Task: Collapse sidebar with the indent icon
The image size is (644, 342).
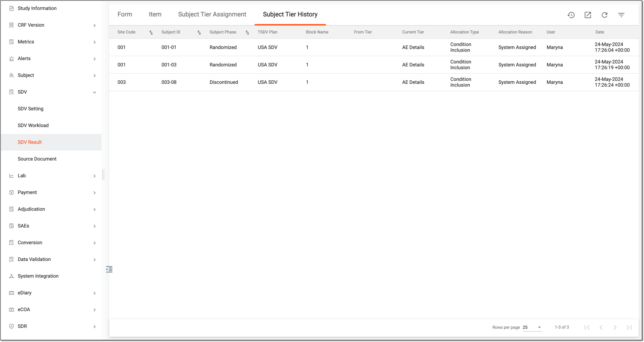Action: tap(109, 269)
